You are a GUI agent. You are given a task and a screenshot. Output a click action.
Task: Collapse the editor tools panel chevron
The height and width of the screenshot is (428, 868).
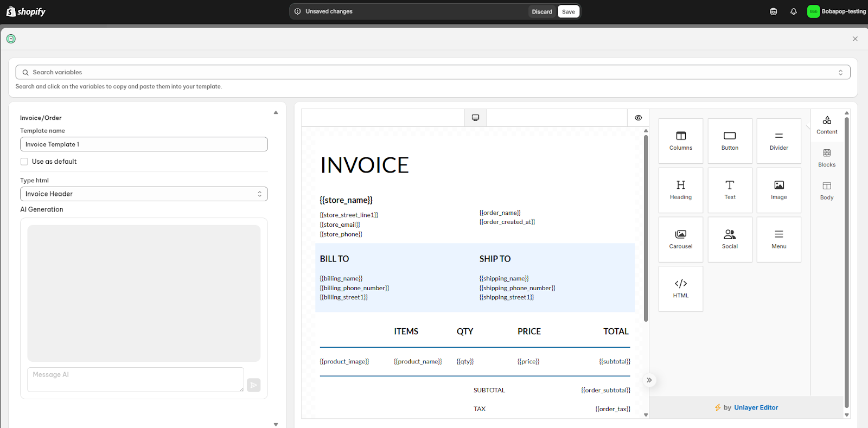[x=649, y=380]
